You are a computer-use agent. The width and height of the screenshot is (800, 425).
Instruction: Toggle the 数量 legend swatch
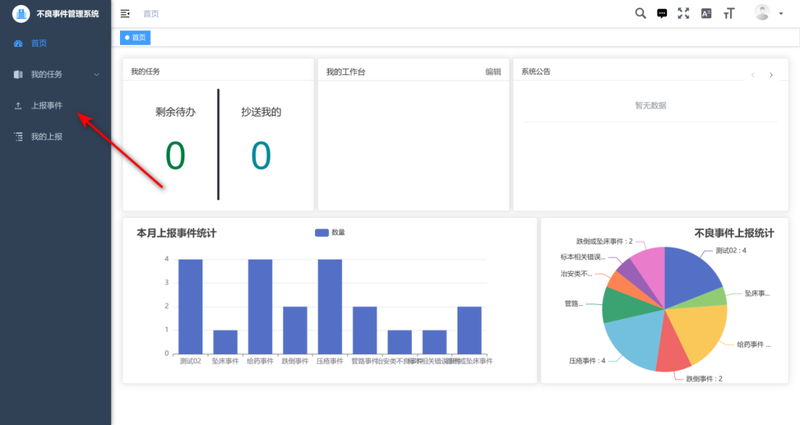tap(321, 233)
